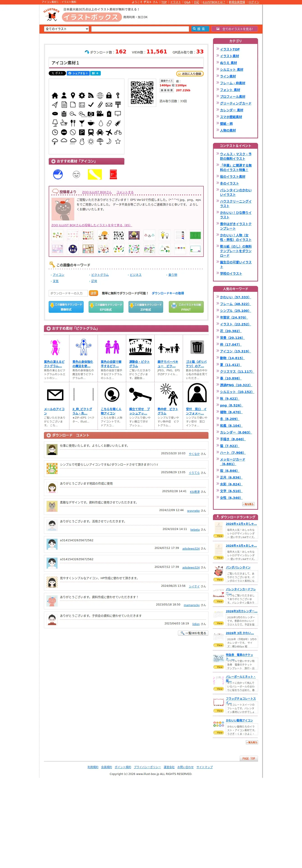Image resolution: width=302 pixels, height=868 pixels.
Task: Download image in 画像形式 button
Action: point(66,307)
